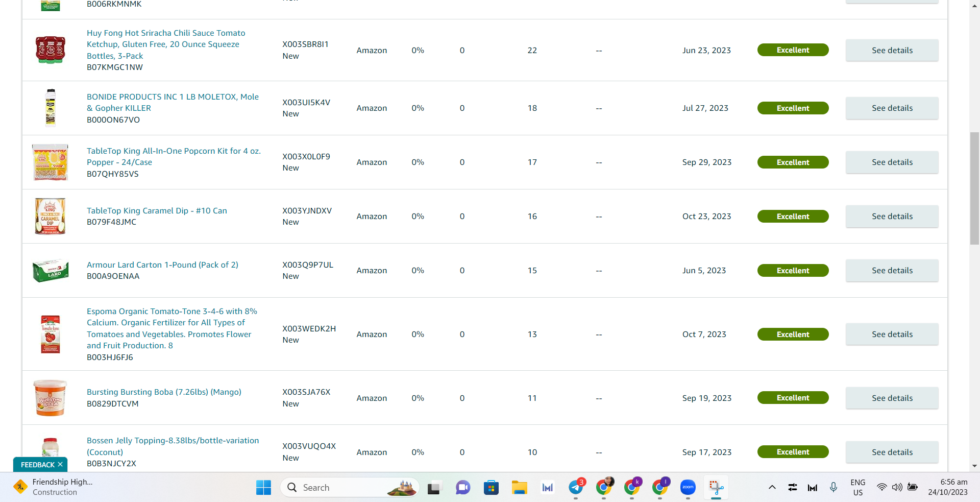The height and width of the screenshot is (502, 980).
Task: Select FNSKU X003WEDK2H
Action: tap(309, 328)
